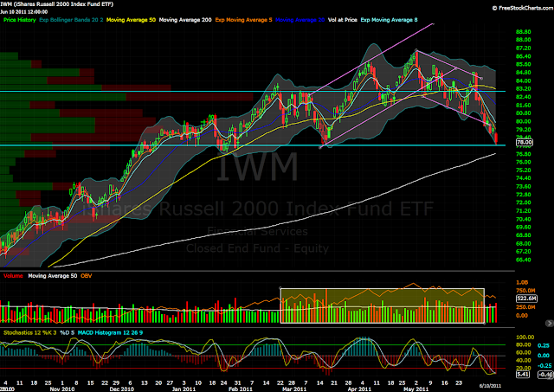Click the red Volume indicator label
Image resolution: width=554 pixels, height=392 pixels.
[x=13, y=276]
